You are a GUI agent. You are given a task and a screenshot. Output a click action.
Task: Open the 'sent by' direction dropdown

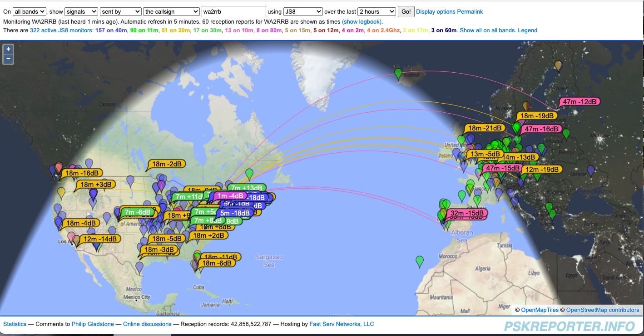click(120, 12)
